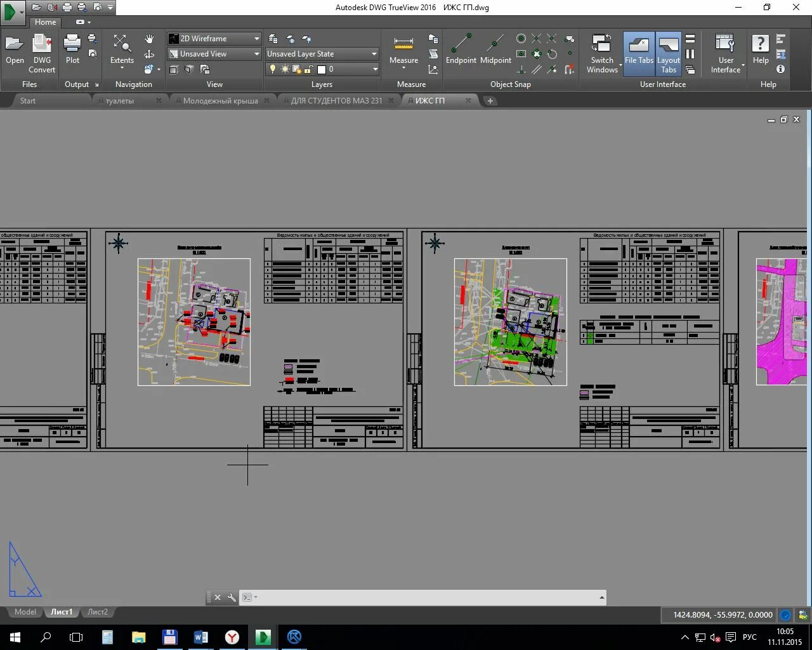
Task: Click the List icon in Measure panel
Action: coord(433,54)
